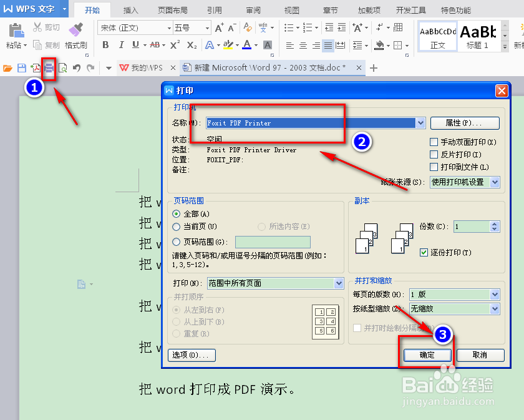Click the Clear Formatting eraser icon
524x420 pixels.
point(248,27)
